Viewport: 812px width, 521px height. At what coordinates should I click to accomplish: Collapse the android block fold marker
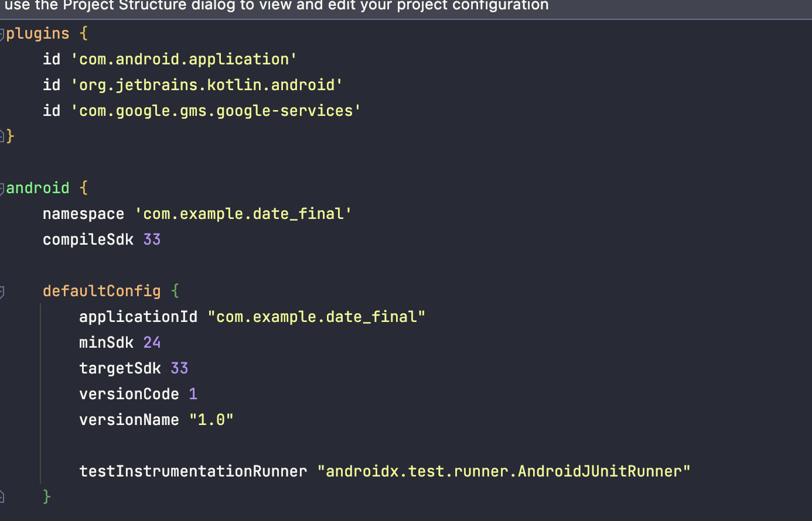2,188
